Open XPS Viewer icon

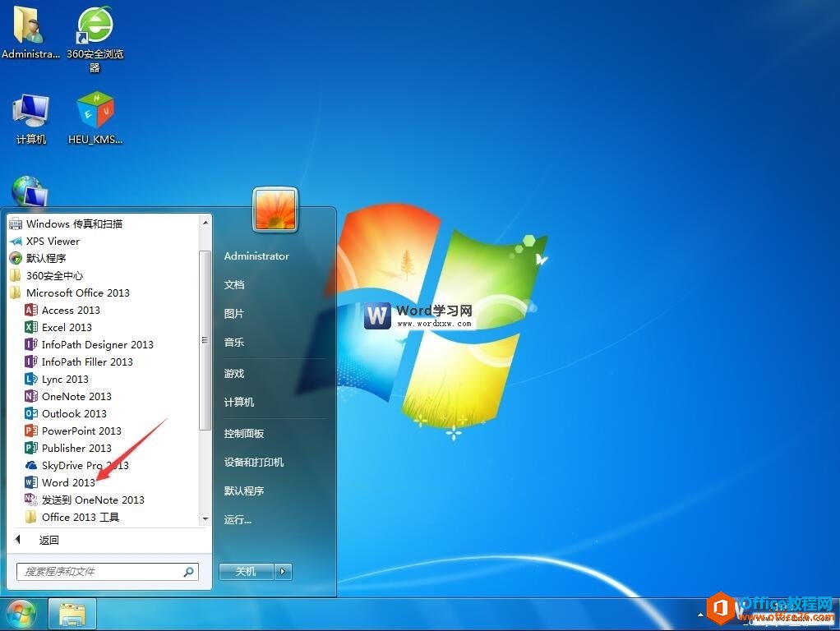(16, 241)
